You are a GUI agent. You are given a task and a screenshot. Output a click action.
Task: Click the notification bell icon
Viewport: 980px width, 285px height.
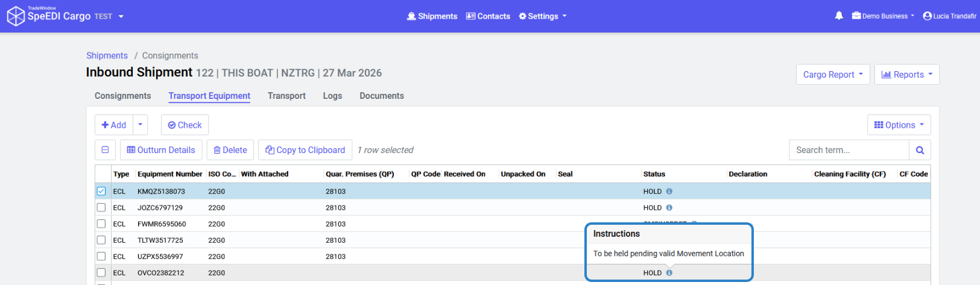pyautogui.click(x=839, y=16)
